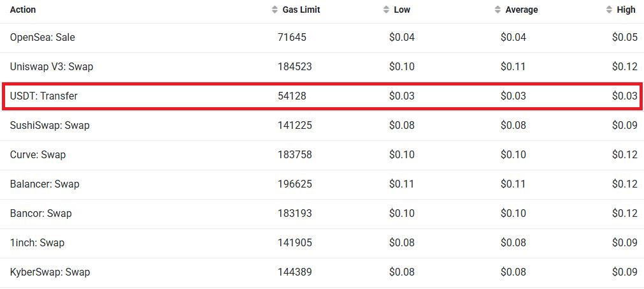Click the OpenSea high price $0.05
This screenshot has width=644, height=289.
tap(625, 38)
